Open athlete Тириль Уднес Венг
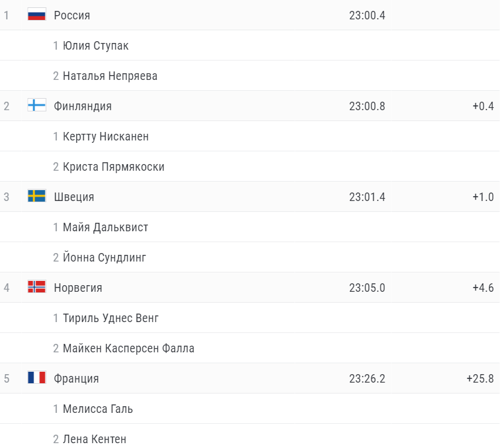The width and height of the screenshot is (500, 448). [x=111, y=318]
